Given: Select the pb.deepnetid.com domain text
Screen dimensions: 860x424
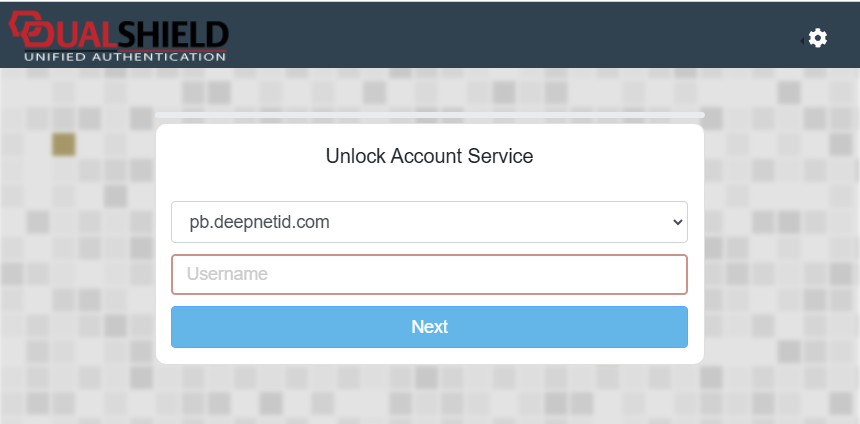Looking at the screenshot, I should [260, 222].
